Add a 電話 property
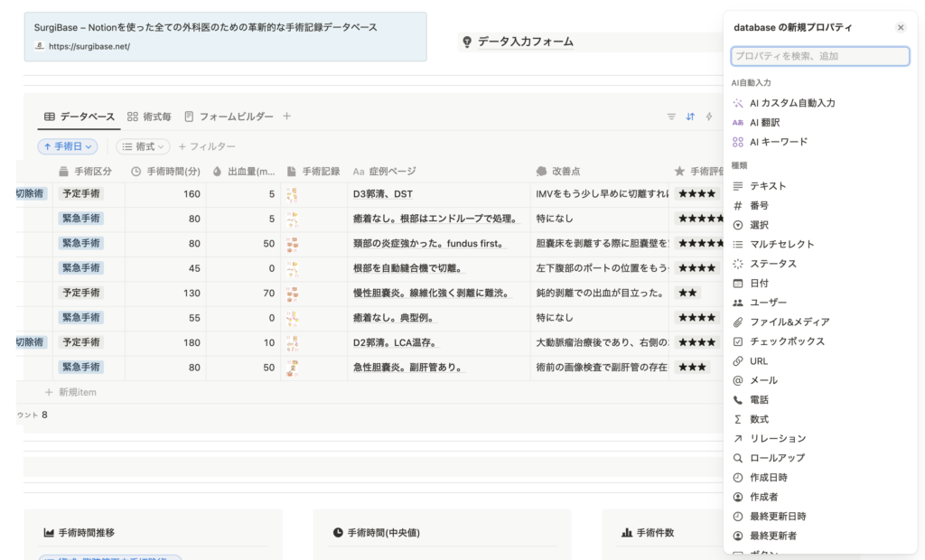 coord(820,400)
